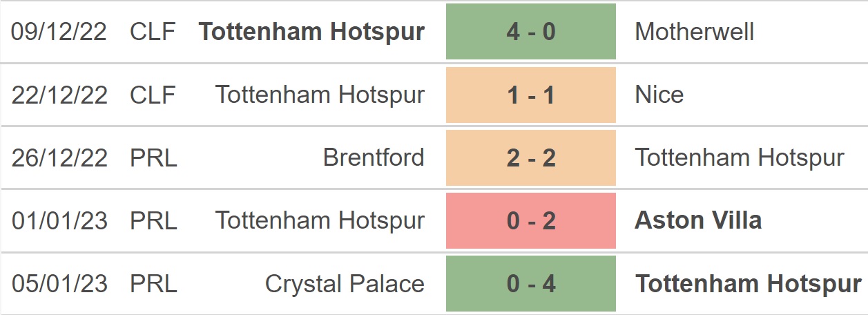Select the 01/01/23 match date
Screen dimensions: 868x315
click(x=59, y=220)
